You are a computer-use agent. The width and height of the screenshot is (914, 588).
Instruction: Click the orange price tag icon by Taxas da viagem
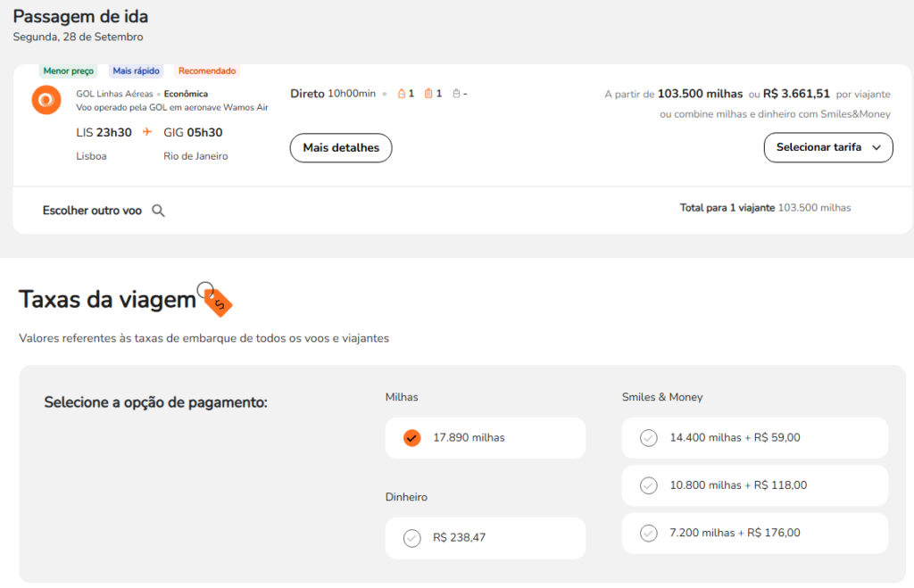coord(217,302)
